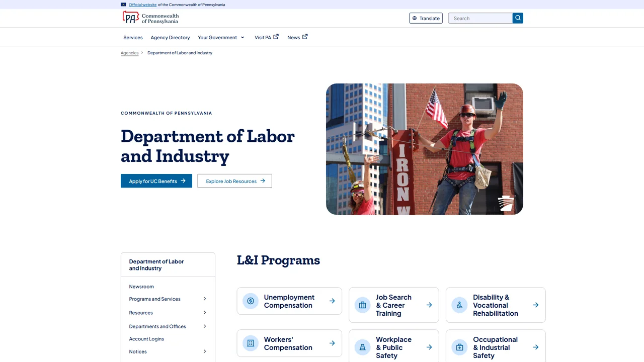Click the arrow on Occupational & Industrial Safety card
The image size is (644, 362).
click(x=536, y=347)
